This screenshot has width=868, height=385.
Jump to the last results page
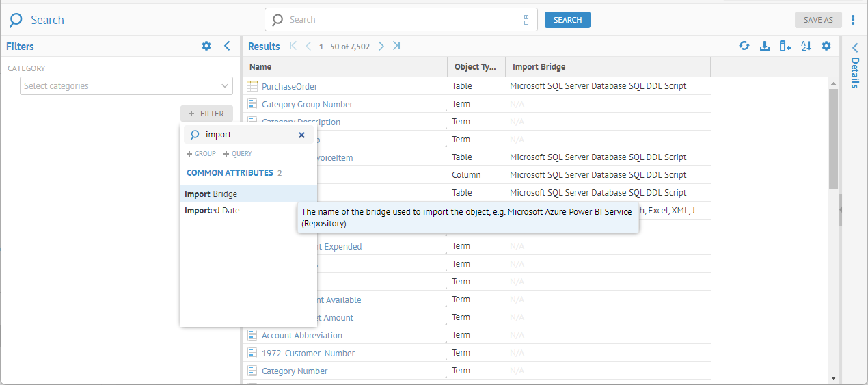[x=396, y=46]
